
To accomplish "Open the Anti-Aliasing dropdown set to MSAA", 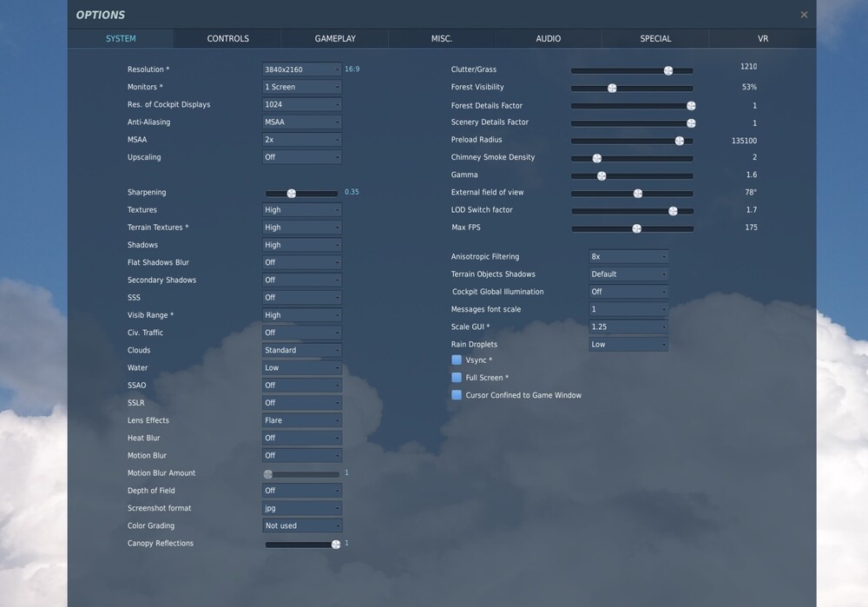I will pyautogui.click(x=302, y=122).
